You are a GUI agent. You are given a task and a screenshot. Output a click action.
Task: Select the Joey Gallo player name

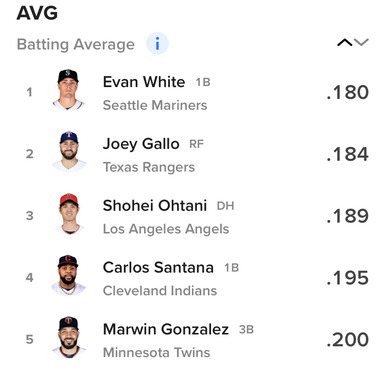click(141, 144)
